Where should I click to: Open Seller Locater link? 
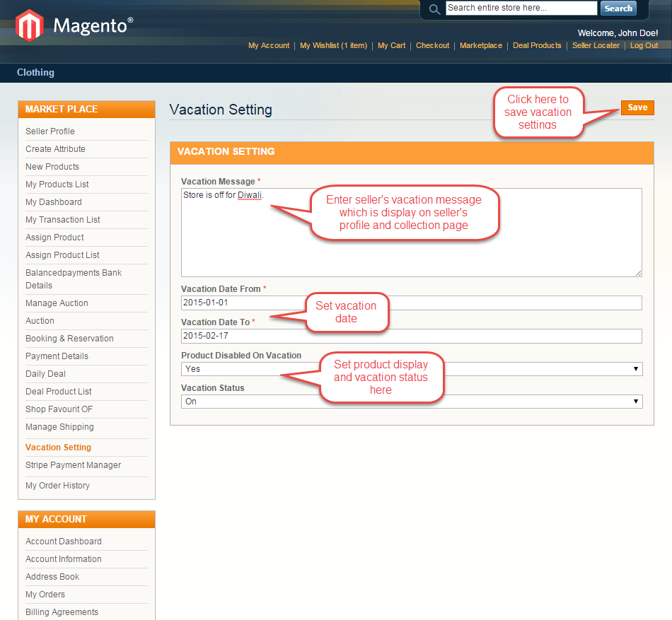click(x=596, y=45)
